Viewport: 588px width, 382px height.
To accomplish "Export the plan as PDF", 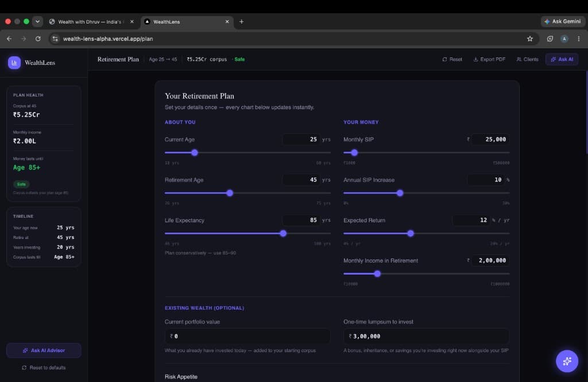I will point(489,59).
